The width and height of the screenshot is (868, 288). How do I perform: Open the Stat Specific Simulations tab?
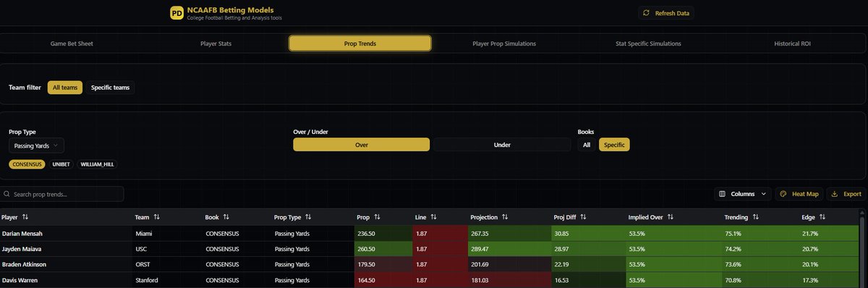pyautogui.click(x=648, y=43)
